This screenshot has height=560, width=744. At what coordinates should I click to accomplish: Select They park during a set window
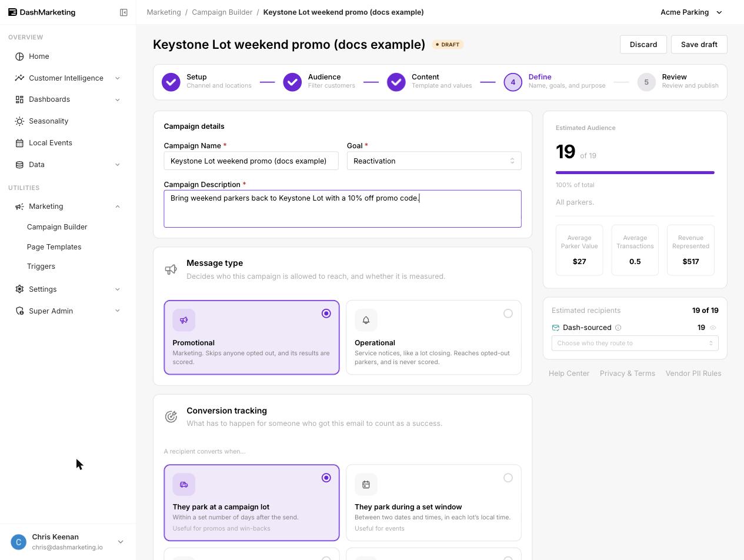click(x=433, y=503)
